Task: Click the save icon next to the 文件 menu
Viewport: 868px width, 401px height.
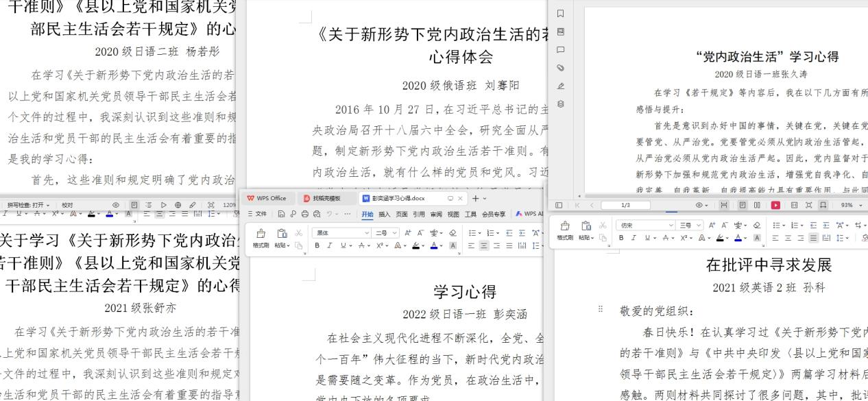Action: pyautogui.click(x=282, y=215)
